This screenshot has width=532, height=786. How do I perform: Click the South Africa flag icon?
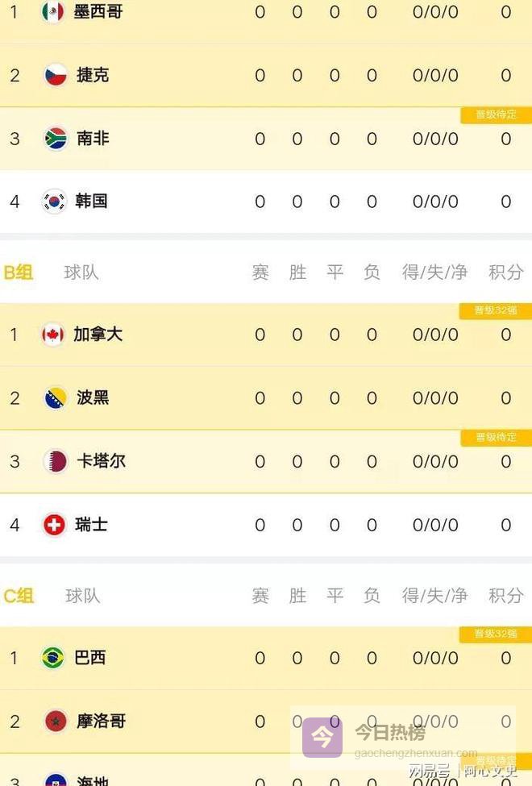pos(55,138)
